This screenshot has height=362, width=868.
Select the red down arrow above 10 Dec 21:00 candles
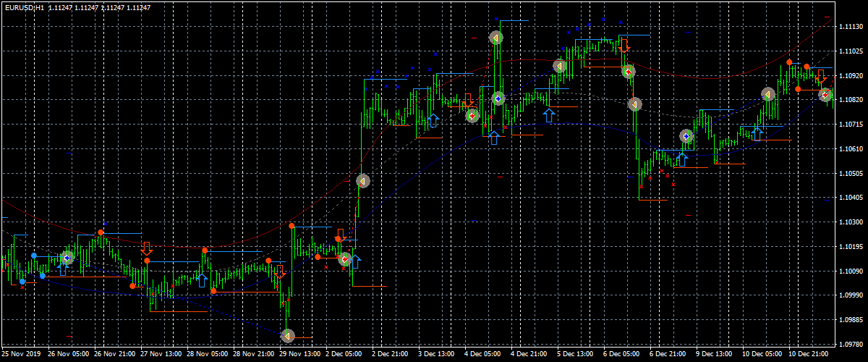821,75
